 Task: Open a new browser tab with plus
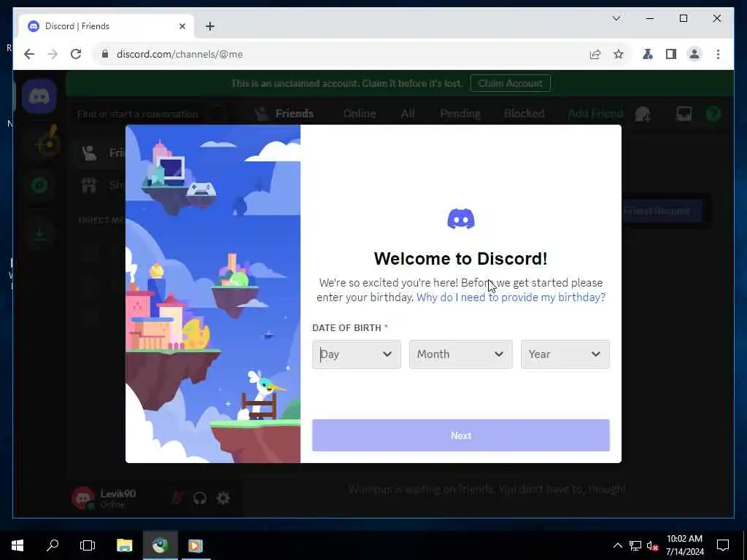click(x=210, y=27)
